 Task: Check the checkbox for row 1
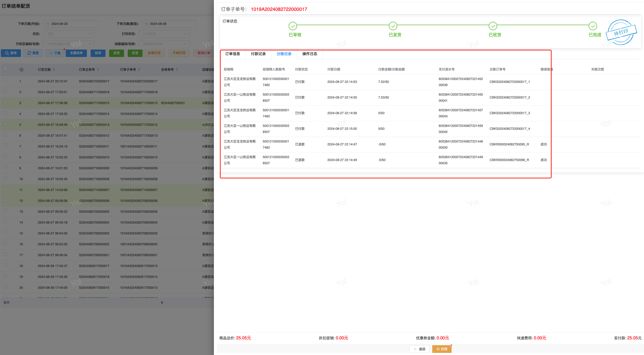[5, 80]
